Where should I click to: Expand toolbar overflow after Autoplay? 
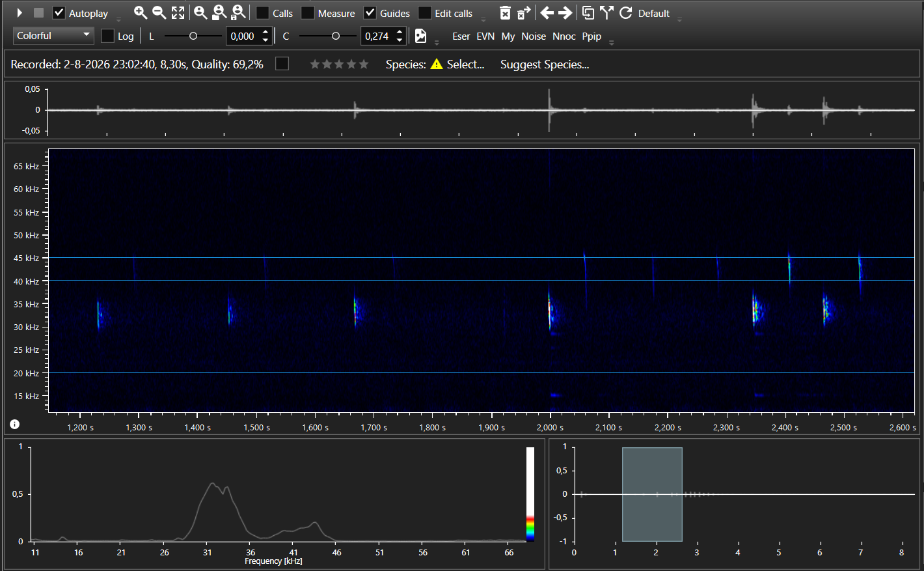pos(118,20)
